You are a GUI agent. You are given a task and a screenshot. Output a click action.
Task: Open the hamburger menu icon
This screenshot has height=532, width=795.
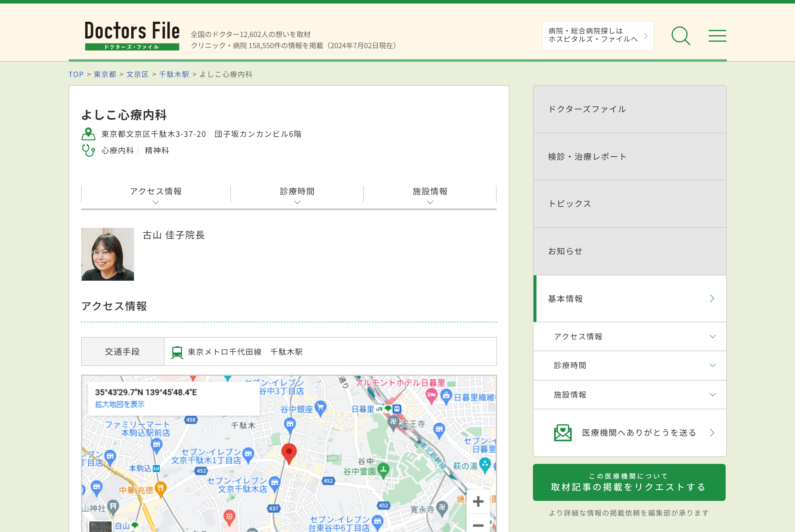coord(717,36)
